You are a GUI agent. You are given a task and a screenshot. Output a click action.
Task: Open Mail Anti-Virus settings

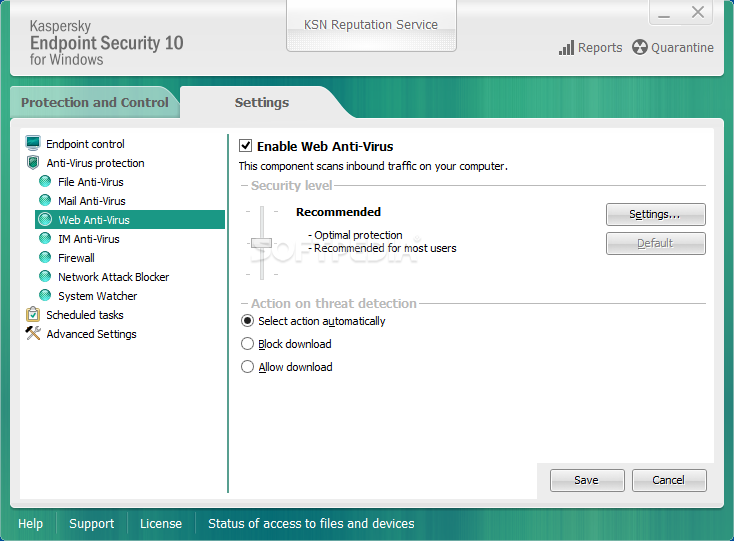pos(92,201)
